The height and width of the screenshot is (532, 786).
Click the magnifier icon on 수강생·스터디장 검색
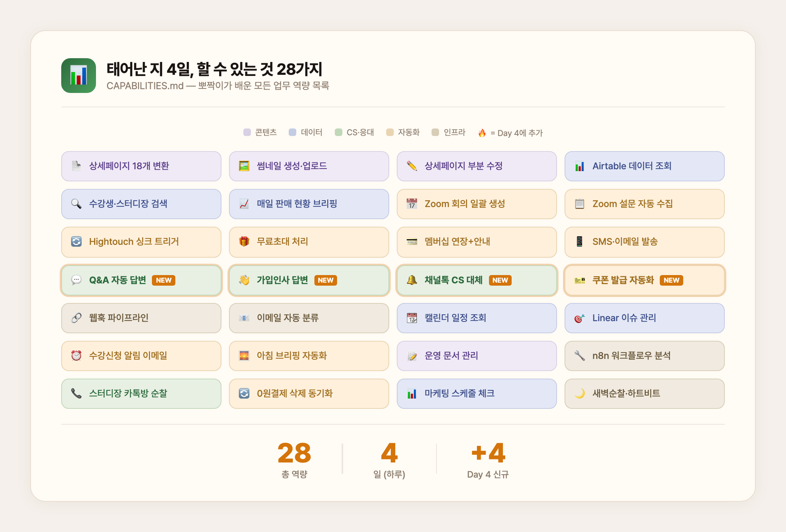[77, 204]
